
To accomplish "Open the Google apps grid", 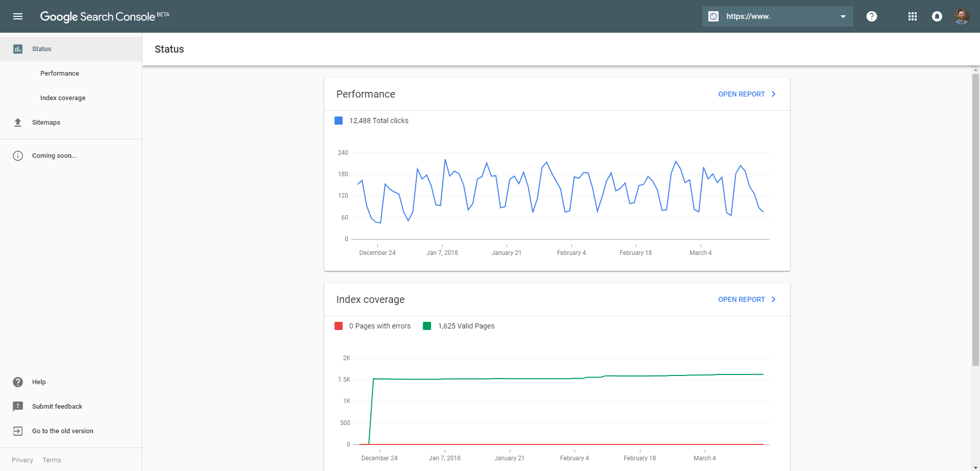I will point(913,16).
